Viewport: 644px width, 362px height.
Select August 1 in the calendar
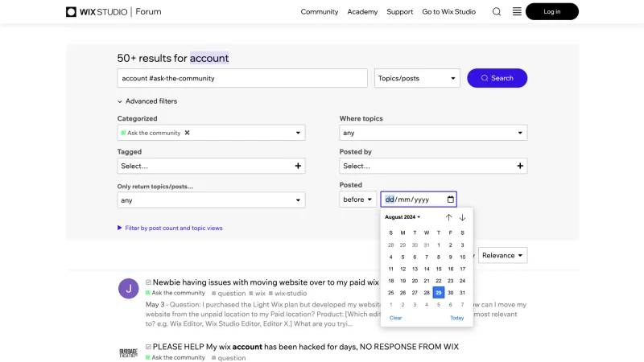(439, 245)
